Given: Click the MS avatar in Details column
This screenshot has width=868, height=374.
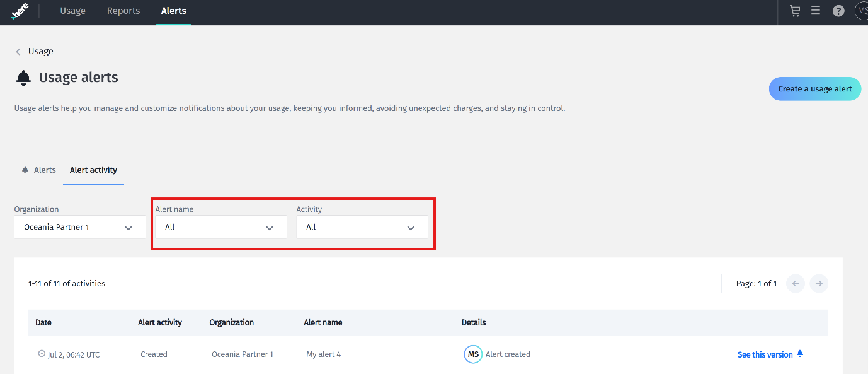Looking at the screenshot, I should [x=473, y=354].
